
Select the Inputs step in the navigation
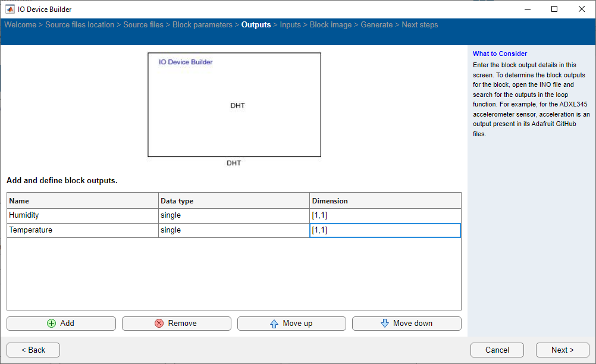pos(290,24)
